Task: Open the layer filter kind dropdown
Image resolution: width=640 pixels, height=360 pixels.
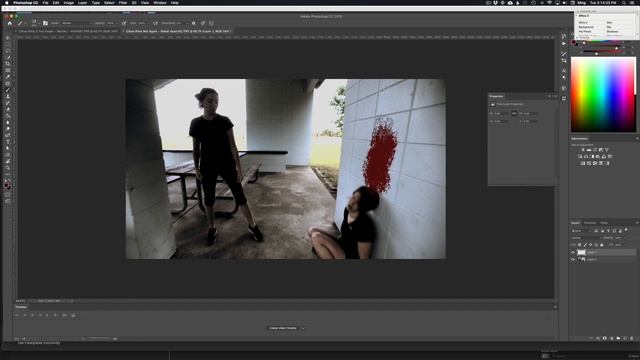Action: coord(581,231)
